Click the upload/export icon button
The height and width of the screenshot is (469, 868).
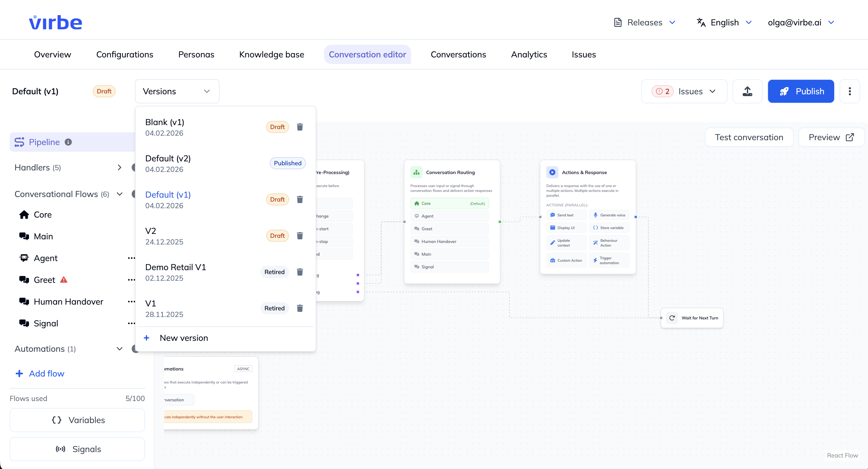(747, 91)
